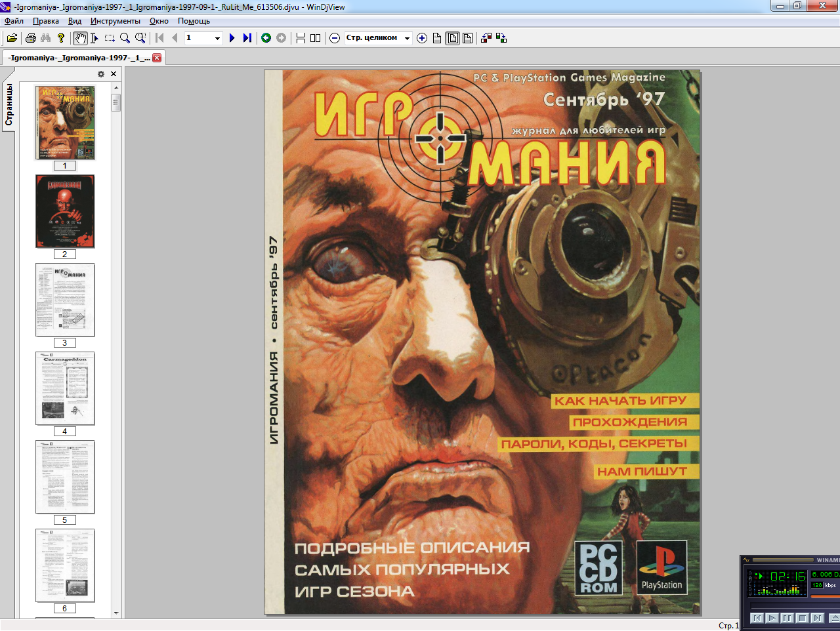Click the yellow question mark help icon
Image resolution: width=840 pixels, height=631 pixels.
pyautogui.click(x=61, y=38)
